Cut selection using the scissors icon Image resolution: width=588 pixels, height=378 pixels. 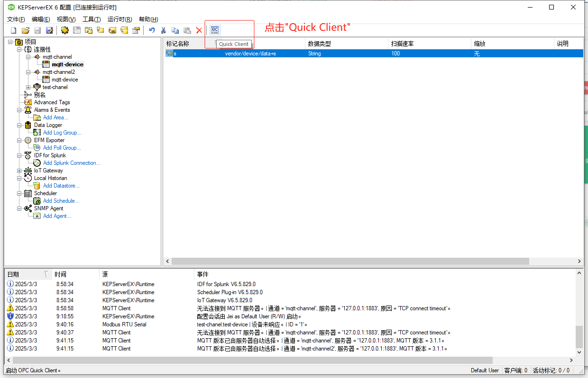163,30
